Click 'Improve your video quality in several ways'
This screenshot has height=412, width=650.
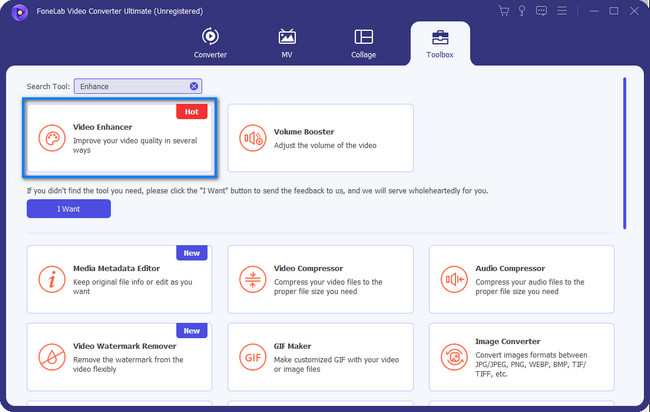135,145
